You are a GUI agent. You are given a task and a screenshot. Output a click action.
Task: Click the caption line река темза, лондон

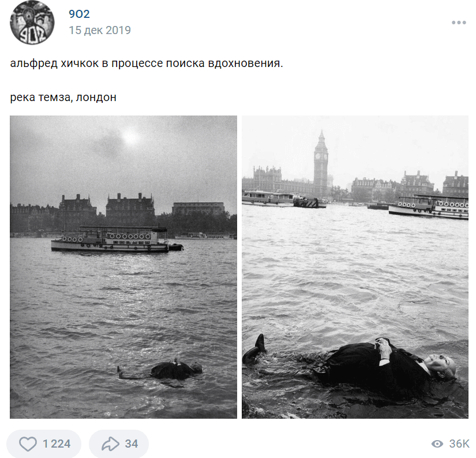tap(63, 97)
